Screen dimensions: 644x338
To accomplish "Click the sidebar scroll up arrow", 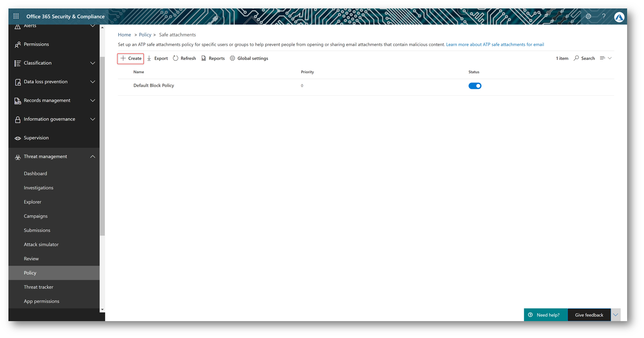I will click(102, 27).
